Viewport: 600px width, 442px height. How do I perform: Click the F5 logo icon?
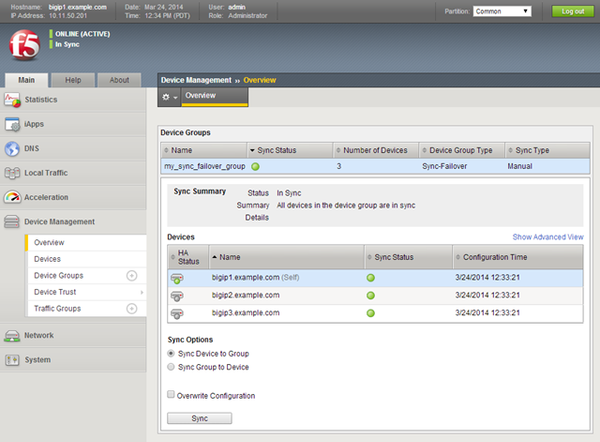pos(22,47)
